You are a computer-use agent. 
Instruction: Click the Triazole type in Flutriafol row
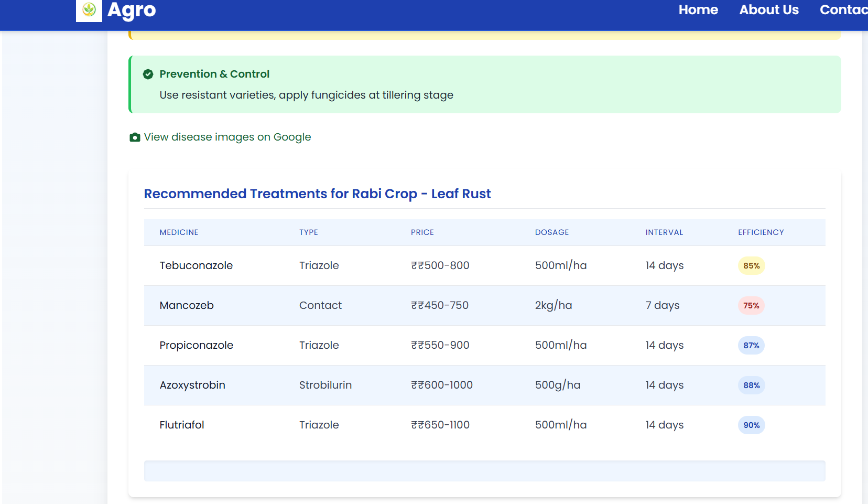pyautogui.click(x=319, y=425)
